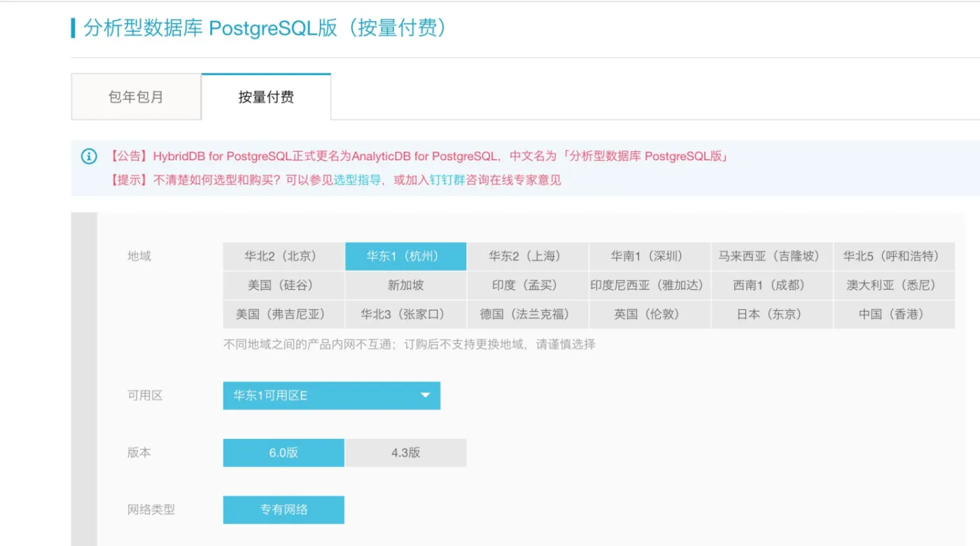Select the 按量付费 tab
The height and width of the screenshot is (546, 980).
tap(266, 97)
